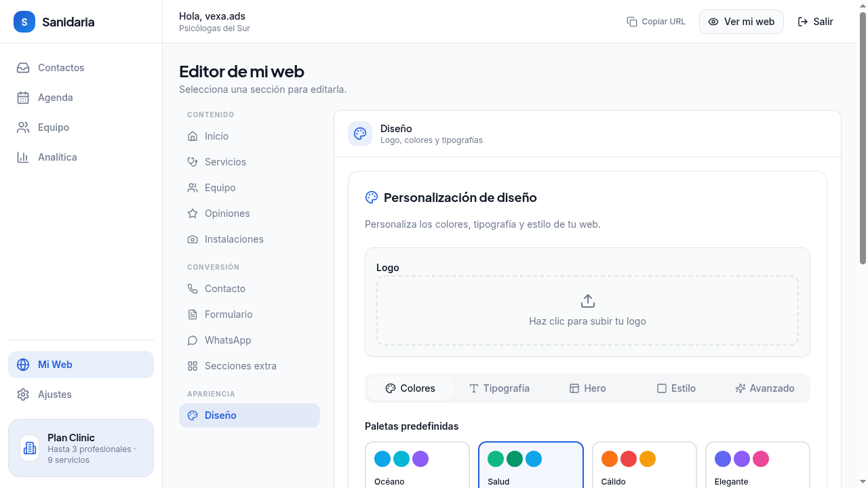Click the sidebar Equipo people icon

pos(23,127)
